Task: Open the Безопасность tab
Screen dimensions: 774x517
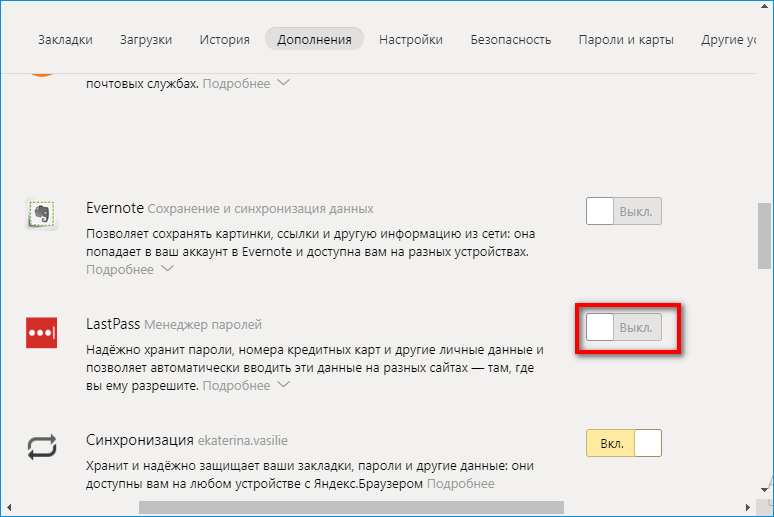Action: coord(510,40)
